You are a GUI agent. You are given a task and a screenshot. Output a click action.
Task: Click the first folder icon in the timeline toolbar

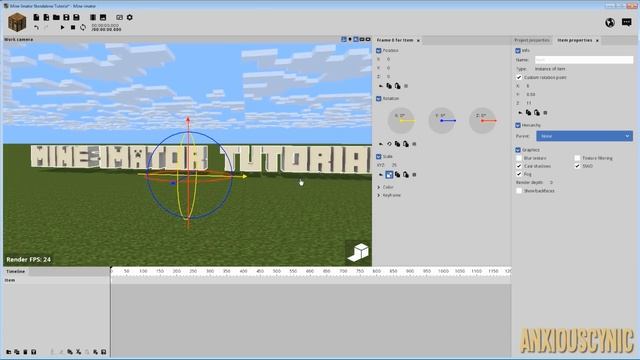pyautogui.click(x=9, y=351)
